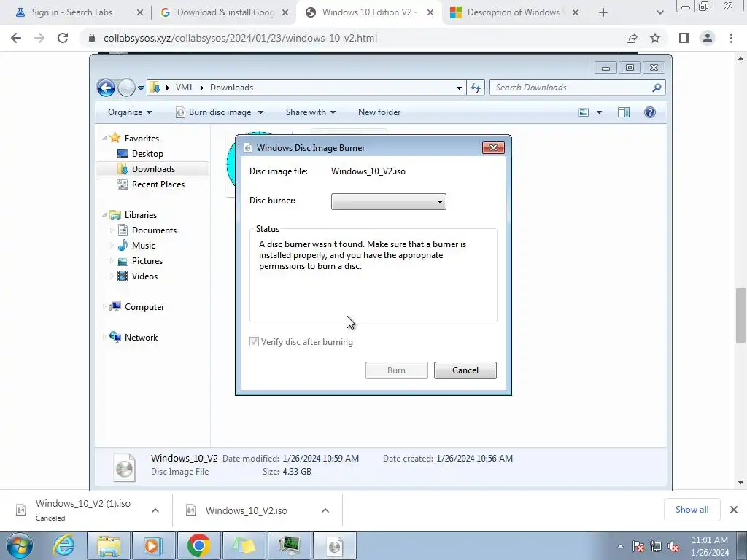This screenshot has height=560, width=747.
Task: Click the Windows Start orb
Action: [20, 545]
